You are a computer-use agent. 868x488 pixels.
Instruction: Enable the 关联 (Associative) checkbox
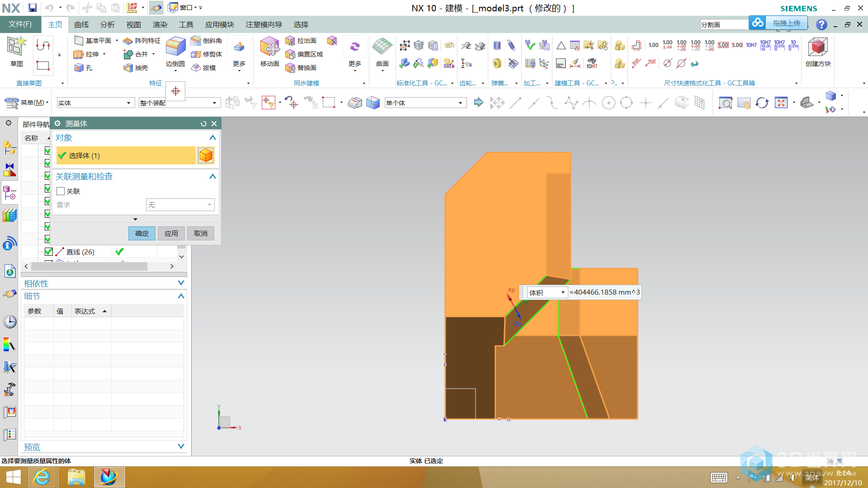61,191
